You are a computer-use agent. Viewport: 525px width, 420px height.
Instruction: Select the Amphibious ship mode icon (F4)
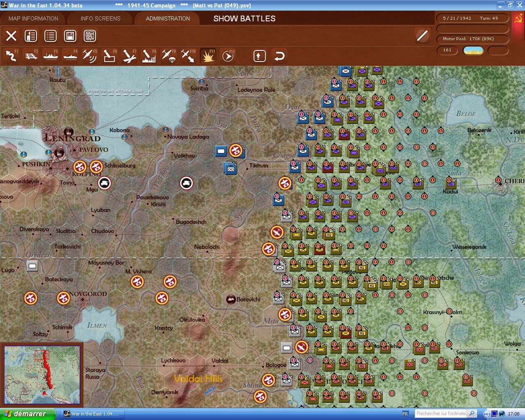coord(70,56)
